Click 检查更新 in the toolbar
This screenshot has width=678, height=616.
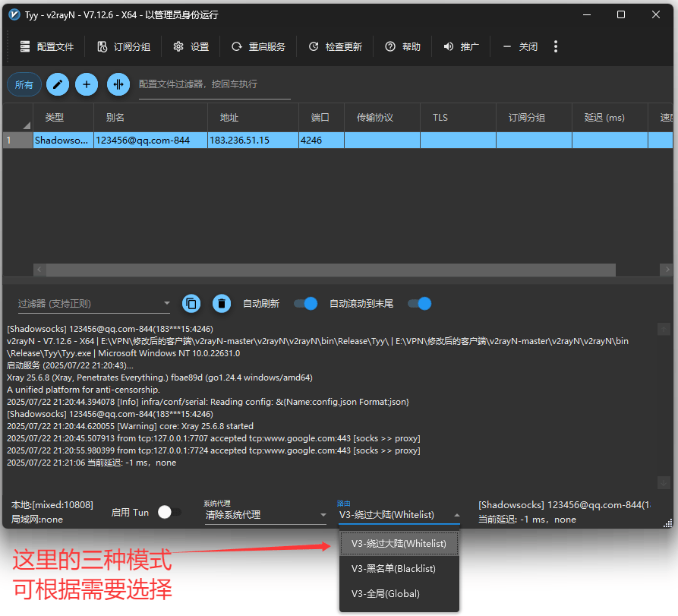(x=335, y=47)
